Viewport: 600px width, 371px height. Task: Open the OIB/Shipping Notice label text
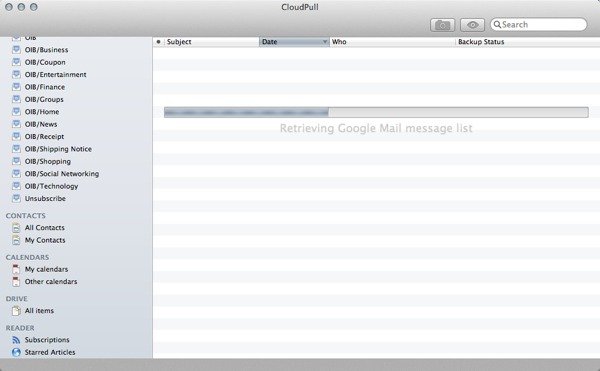(x=58, y=149)
